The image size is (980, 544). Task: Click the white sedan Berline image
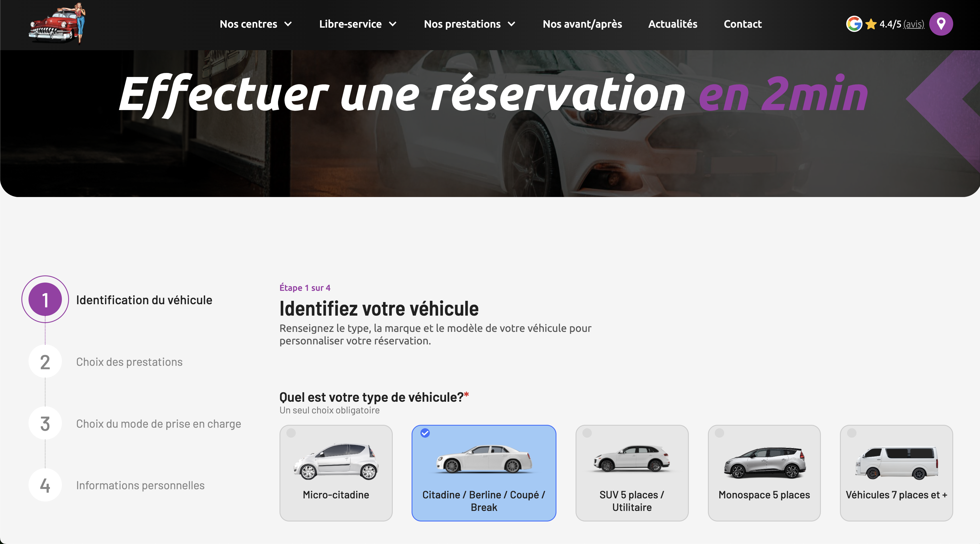[x=484, y=459]
